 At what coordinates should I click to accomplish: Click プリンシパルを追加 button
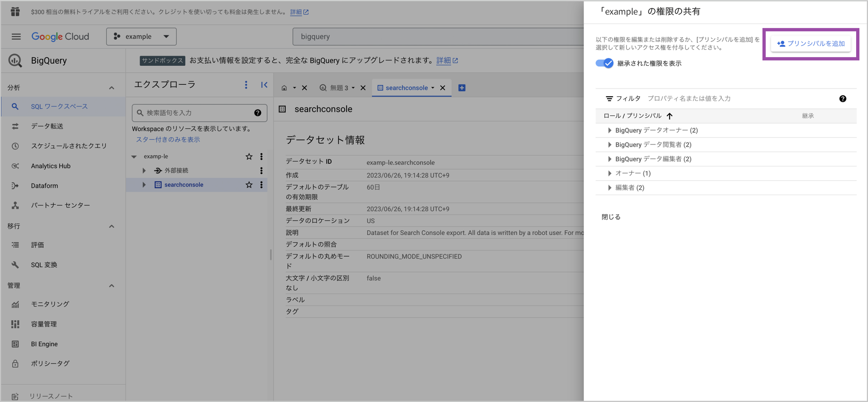point(810,44)
